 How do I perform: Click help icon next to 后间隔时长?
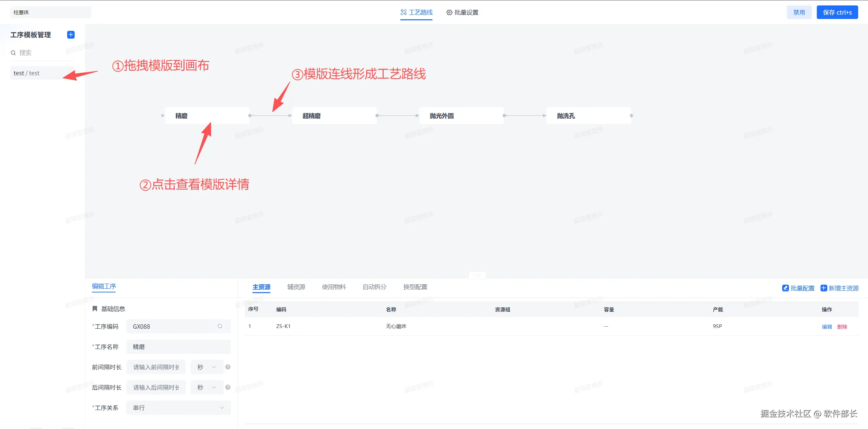tap(228, 387)
